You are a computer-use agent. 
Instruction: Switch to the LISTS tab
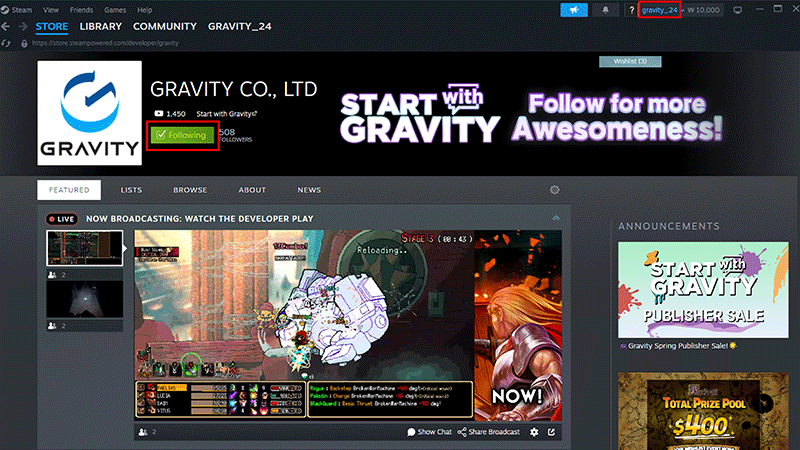[131, 190]
